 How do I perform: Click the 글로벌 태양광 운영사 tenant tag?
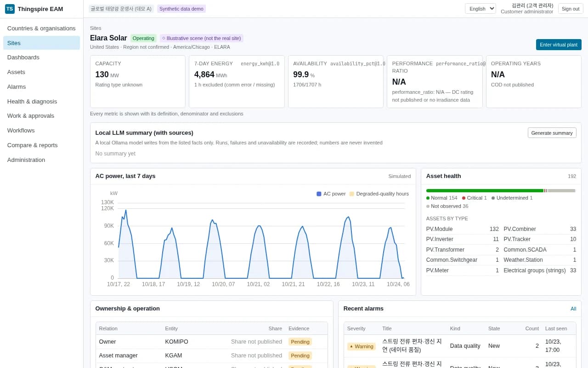(121, 9)
